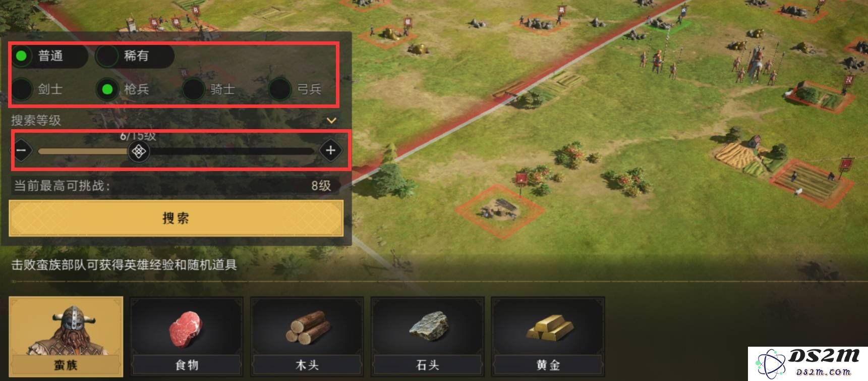The height and width of the screenshot is (381, 868).
Task: Collapse the 搜索等级 section chevron
Action: point(331,121)
